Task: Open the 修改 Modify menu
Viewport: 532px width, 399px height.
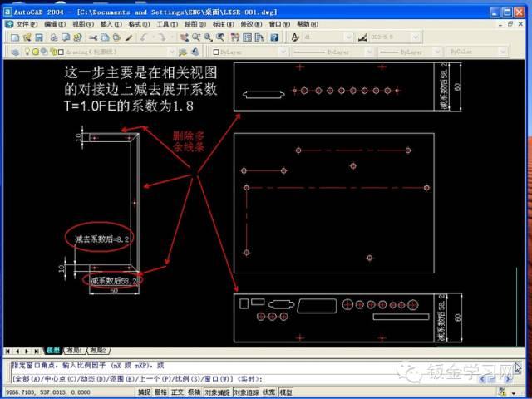Action: (x=251, y=24)
